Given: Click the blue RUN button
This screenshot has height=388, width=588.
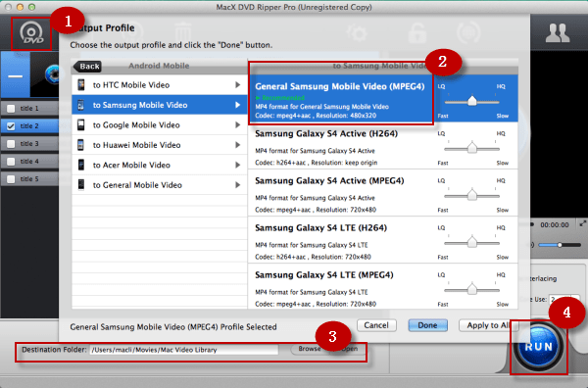Looking at the screenshot, I should 538,346.
